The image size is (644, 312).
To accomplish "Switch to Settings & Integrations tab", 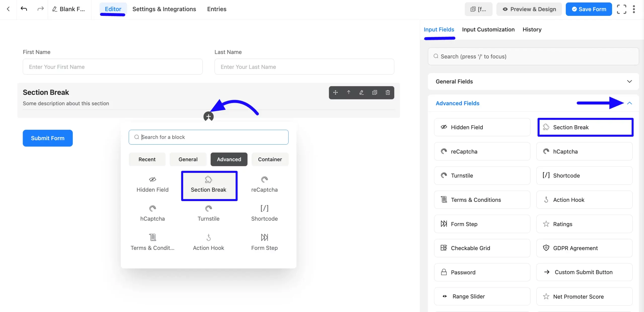I will [164, 9].
